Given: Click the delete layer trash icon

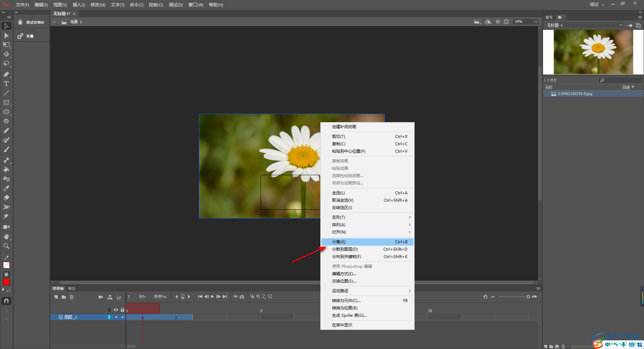Looking at the screenshot, I should [x=71, y=297].
